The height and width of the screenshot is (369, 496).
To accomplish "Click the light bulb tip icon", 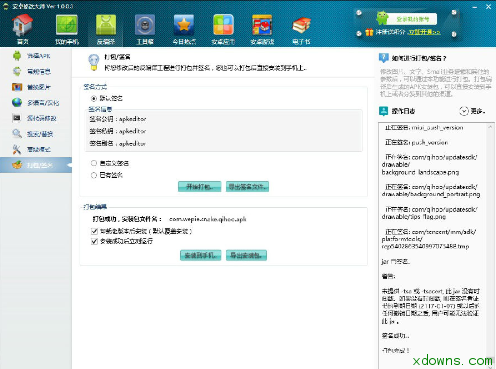I will [x=93, y=62].
